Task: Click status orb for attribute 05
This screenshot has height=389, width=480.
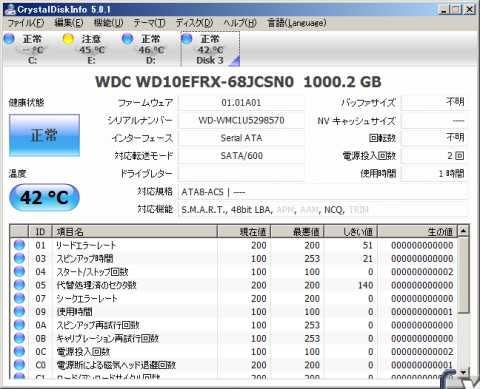Action: pyautogui.click(x=19, y=285)
